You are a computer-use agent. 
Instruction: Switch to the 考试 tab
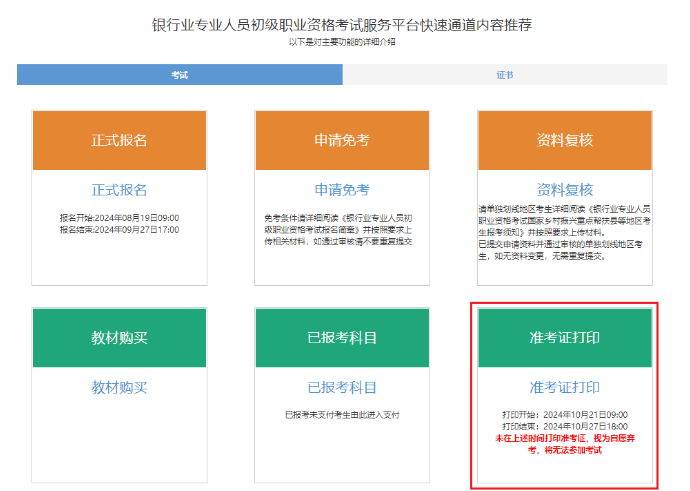click(x=179, y=75)
